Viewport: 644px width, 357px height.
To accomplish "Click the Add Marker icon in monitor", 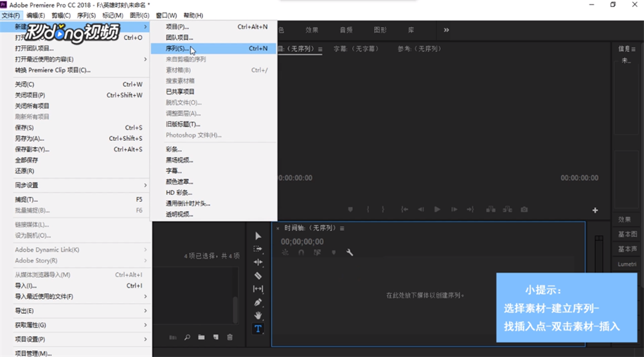I will 350,210.
